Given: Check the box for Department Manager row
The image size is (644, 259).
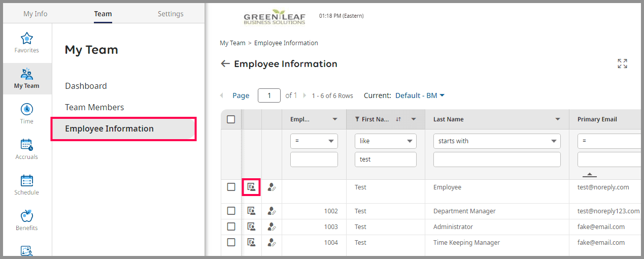Looking at the screenshot, I should click(231, 211).
